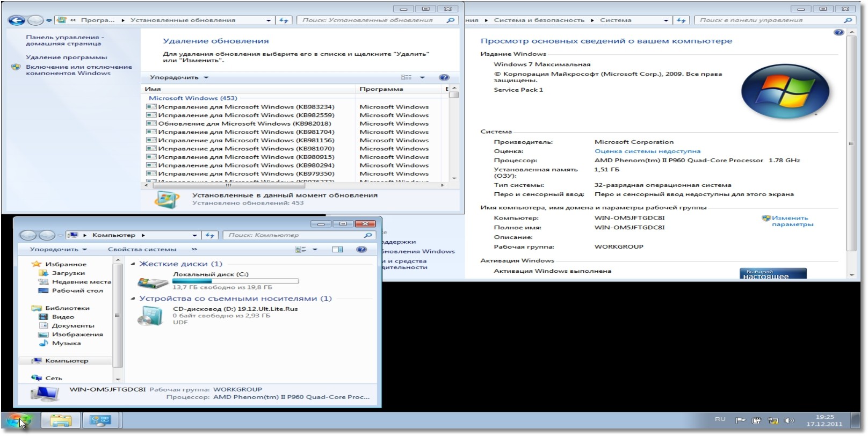Click the Изменить параметры link

click(x=792, y=221)
